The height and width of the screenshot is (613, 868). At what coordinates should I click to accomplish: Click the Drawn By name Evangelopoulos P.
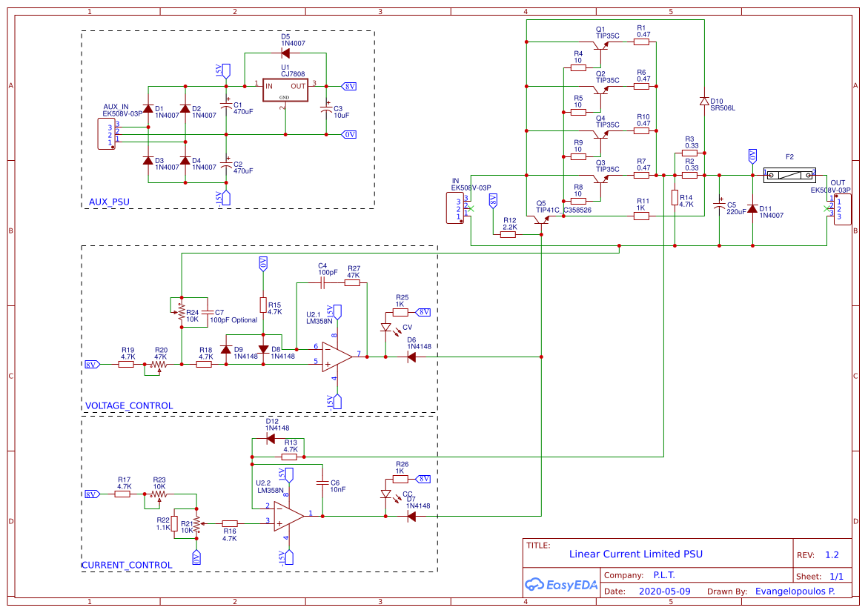coord(796,592)
